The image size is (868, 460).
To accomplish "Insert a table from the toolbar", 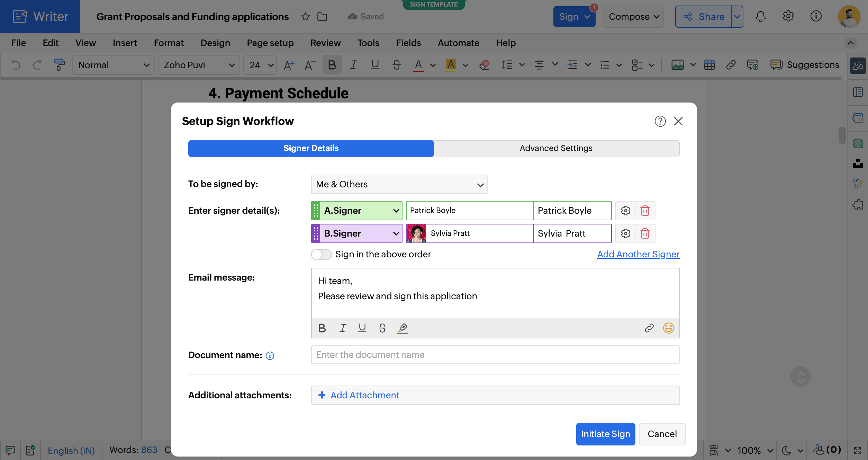I will tap(709, 65).
